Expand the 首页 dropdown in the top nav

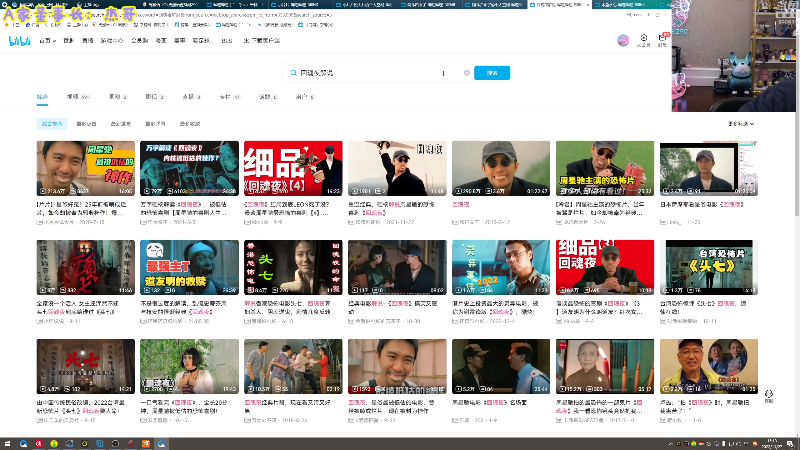(47, 41)
